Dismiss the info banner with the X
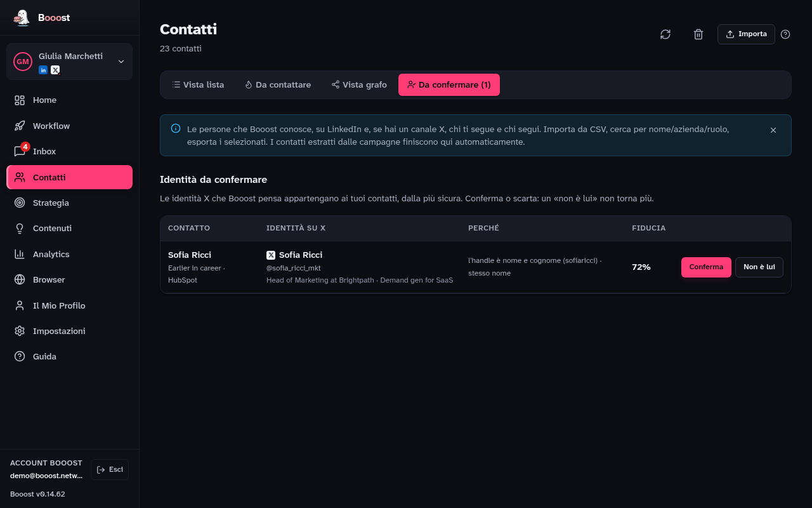 pyautogui.click(x=773, y=130)
